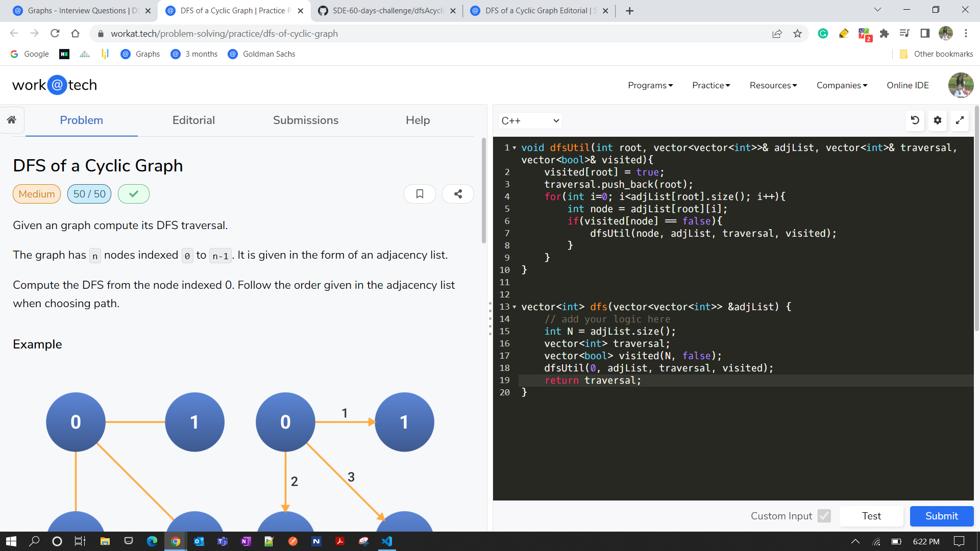Expand the Resources menu
The image size is (980, 551).
click(x=773, y=85)
